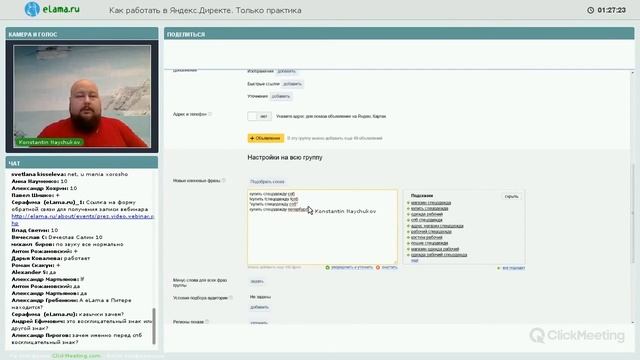Viewport: 640px width, 360px height.
Task: Click the help icon beside 'Условия подбора аудитории'
Action: tap(231, 298)
